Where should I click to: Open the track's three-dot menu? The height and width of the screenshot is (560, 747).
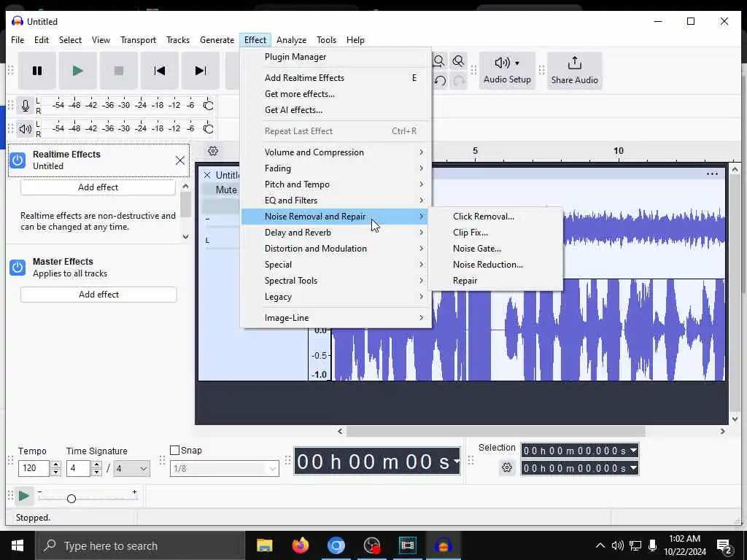pyautogui.click(x=712, y=174)
